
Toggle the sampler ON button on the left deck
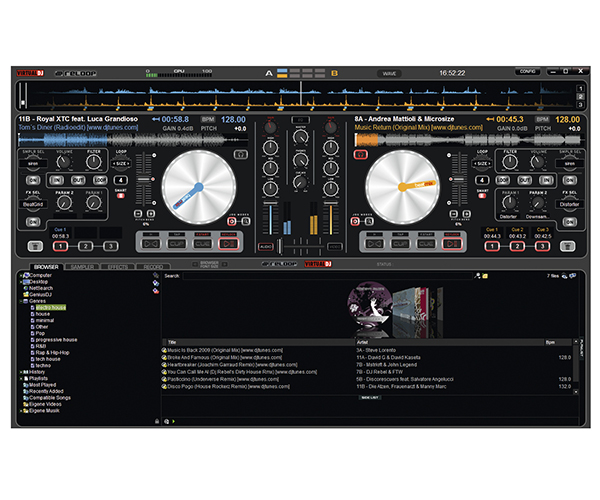(x=33, y=180)
